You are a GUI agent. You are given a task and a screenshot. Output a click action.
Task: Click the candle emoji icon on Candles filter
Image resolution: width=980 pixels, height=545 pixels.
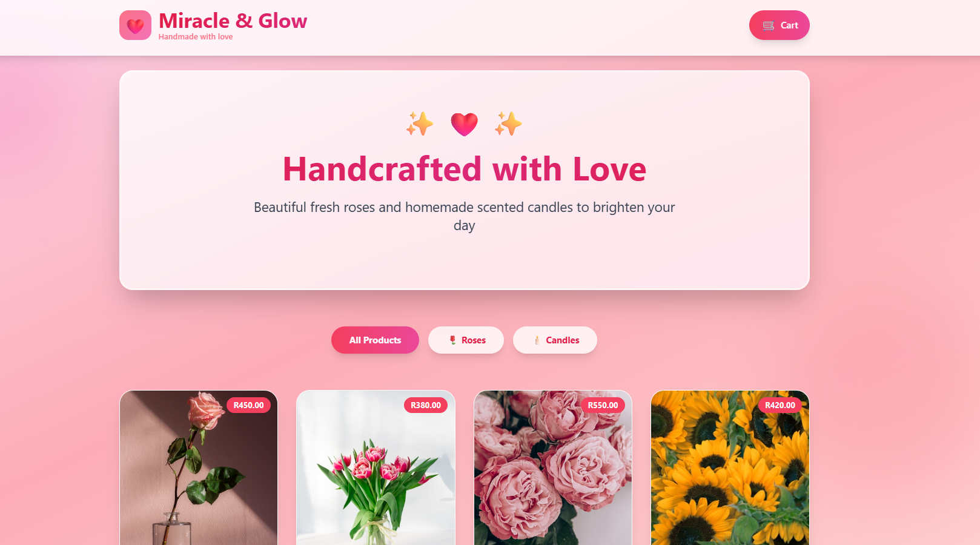(537, 340)
